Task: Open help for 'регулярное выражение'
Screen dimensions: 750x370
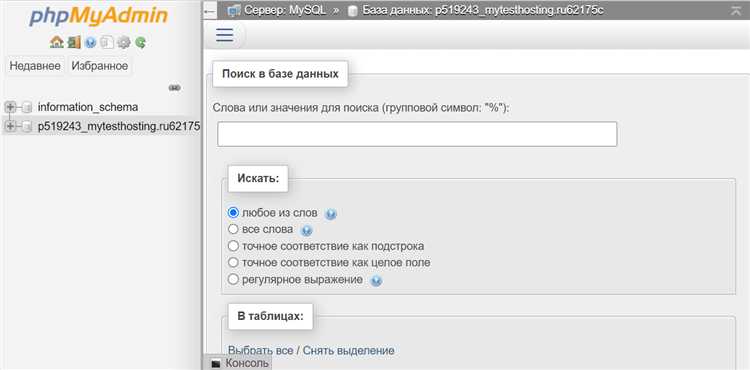Action: click(x=376, y=281)
